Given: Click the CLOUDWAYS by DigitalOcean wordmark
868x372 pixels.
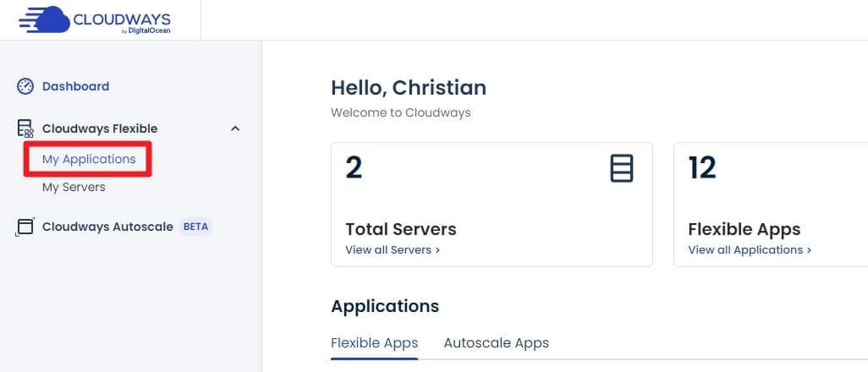Looking at the screenshot, I should (122, 23).
